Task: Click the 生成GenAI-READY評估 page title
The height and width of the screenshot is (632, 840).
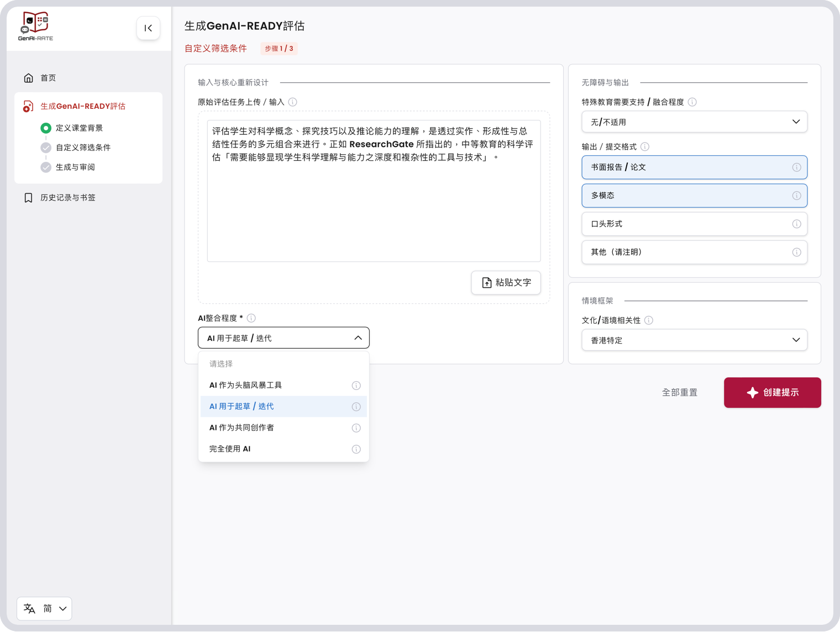Action: click(x=244, y=26)
